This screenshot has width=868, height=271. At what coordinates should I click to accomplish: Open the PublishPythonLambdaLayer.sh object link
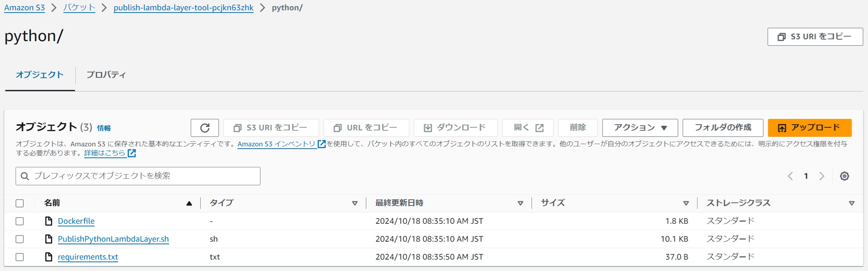113,239
